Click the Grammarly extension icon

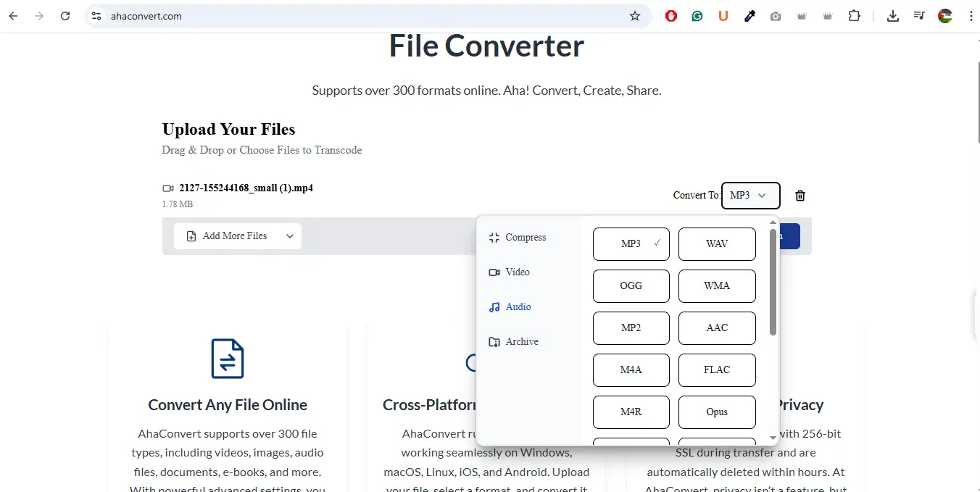click(x=697, y=16)
